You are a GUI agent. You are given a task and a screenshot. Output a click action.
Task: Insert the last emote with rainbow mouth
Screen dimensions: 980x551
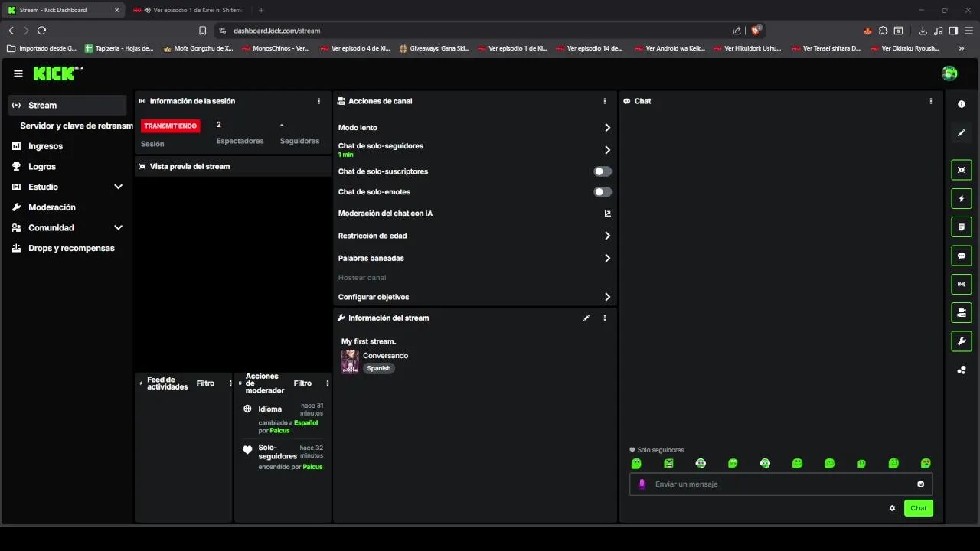[x=926, y=463]
